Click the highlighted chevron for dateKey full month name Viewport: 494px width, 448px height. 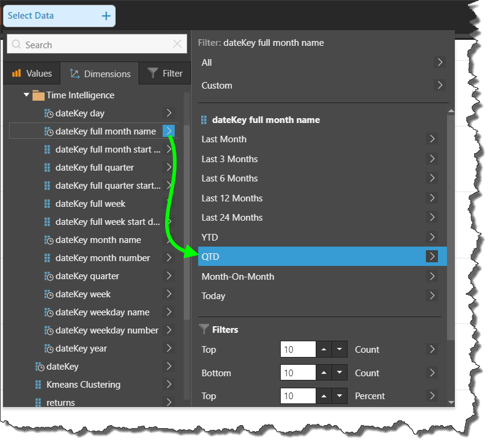169,131
